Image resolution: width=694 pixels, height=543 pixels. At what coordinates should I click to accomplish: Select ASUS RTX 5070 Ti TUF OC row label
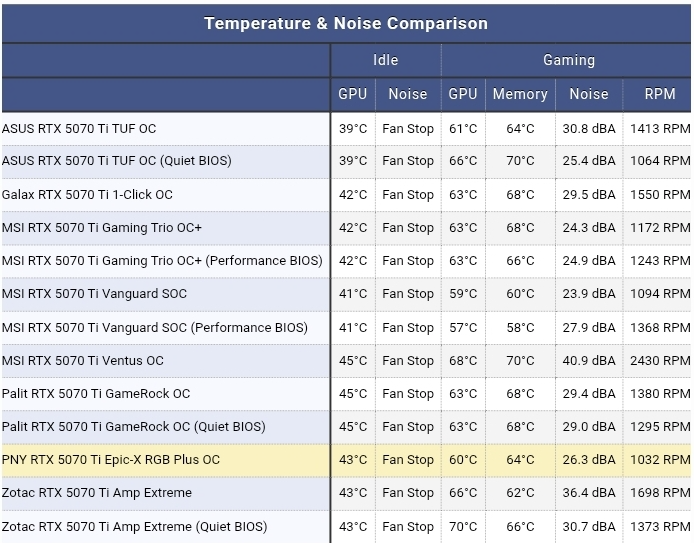click(x=79, y=129)
